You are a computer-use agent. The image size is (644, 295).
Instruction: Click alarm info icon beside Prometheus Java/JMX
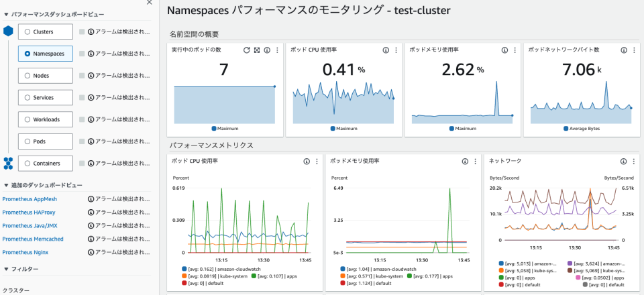[x=91, y=226]
